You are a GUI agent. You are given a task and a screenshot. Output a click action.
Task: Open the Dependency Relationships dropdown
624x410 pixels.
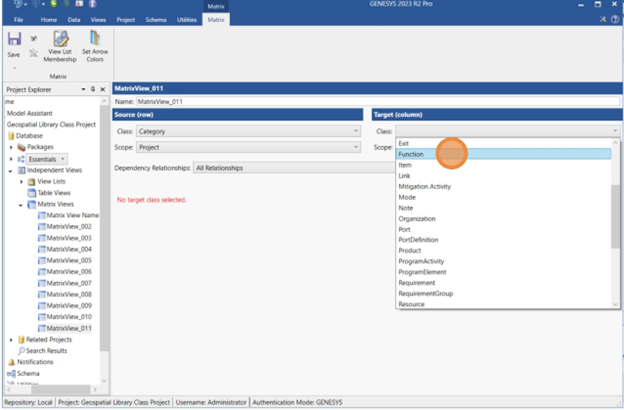290,168
